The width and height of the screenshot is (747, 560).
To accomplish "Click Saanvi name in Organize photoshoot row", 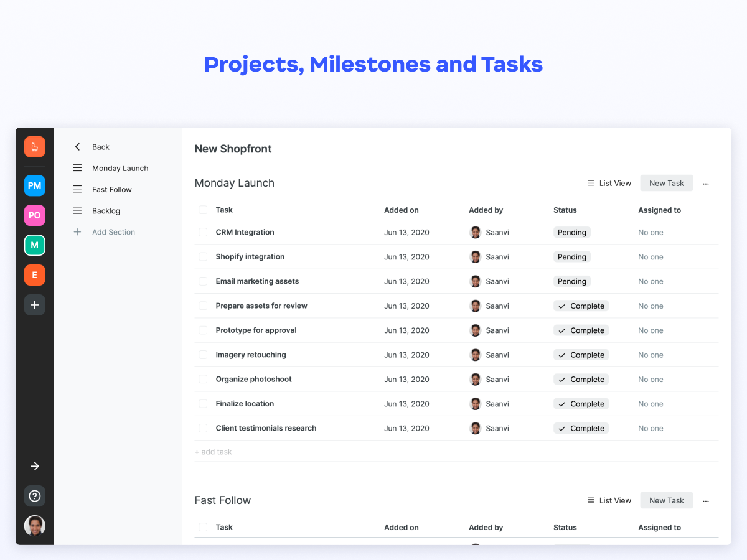I will (497, 380).
